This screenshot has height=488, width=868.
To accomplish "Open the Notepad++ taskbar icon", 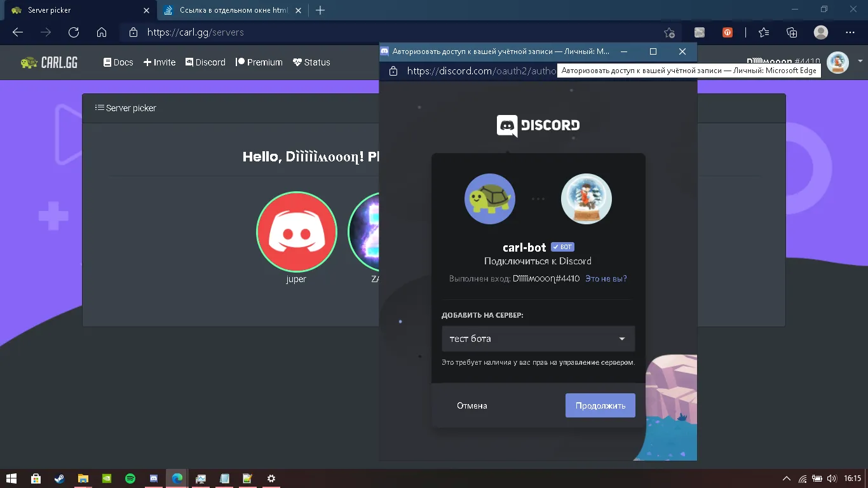I will [x=248, y=478].
